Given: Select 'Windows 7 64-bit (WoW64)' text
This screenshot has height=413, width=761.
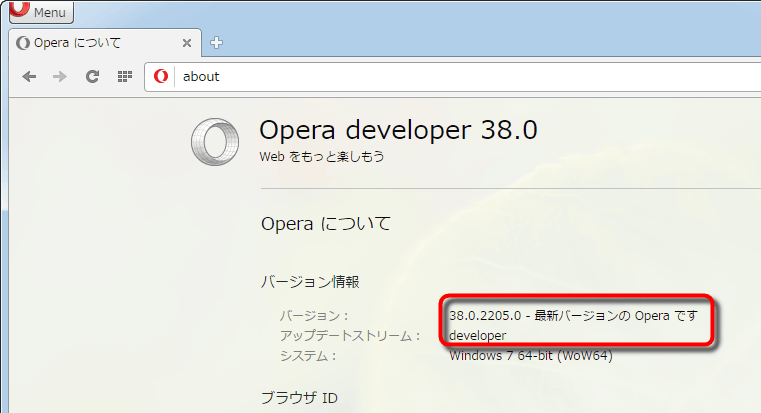Looking at the screenshot, I should 531,356.
